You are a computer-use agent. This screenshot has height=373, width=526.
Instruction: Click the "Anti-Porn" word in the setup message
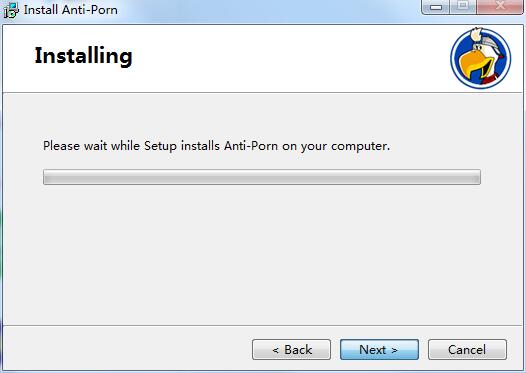click(x=251, y=146)
